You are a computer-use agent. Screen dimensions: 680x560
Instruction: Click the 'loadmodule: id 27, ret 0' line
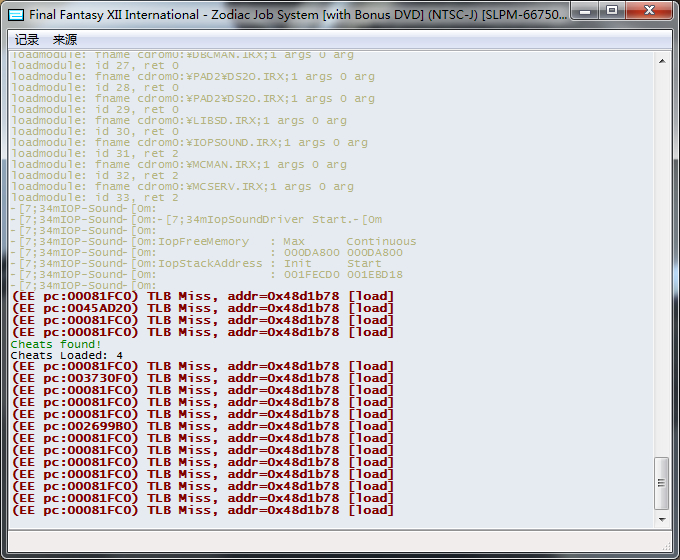[x=95, y=65]
